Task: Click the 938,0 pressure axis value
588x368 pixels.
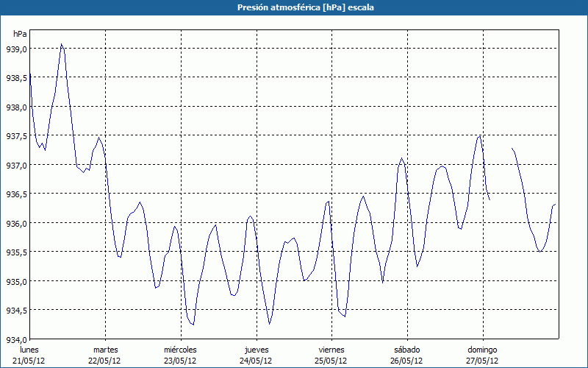Action: (x=16, y=107)
